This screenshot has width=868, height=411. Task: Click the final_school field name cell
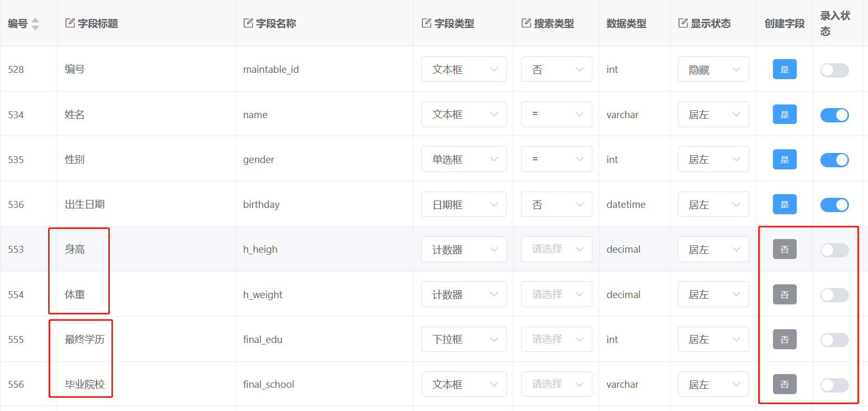click(x=269, y=385)
